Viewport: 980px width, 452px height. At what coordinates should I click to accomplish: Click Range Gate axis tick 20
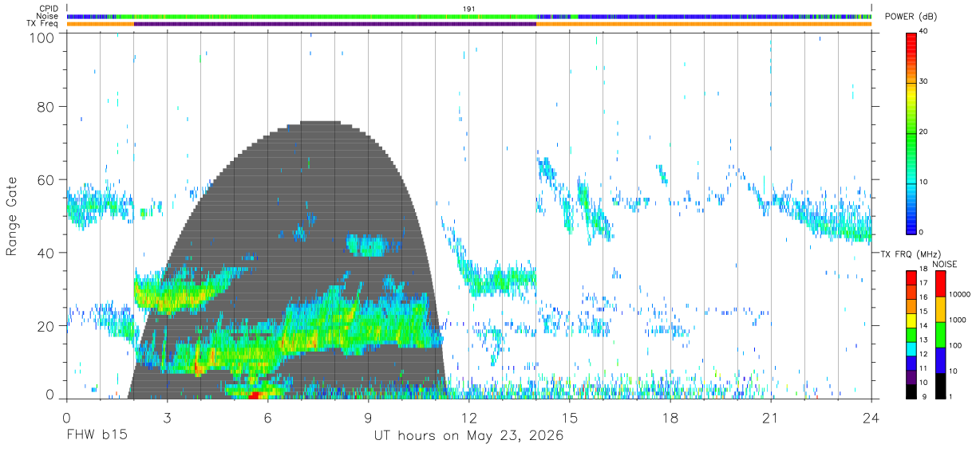(47, 327)
